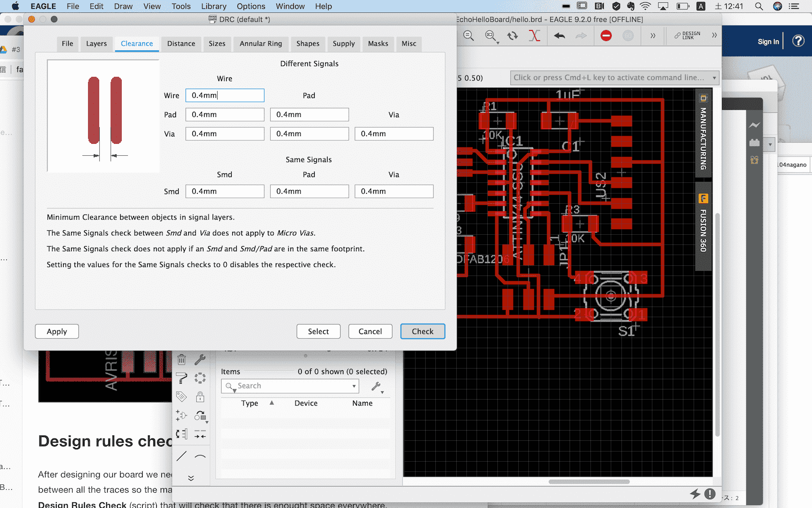This screenshot has width=812, height=508.
Task: Click the horizontal scrollbar under the board
Action: pyautogui.click(x=589, y=481)
